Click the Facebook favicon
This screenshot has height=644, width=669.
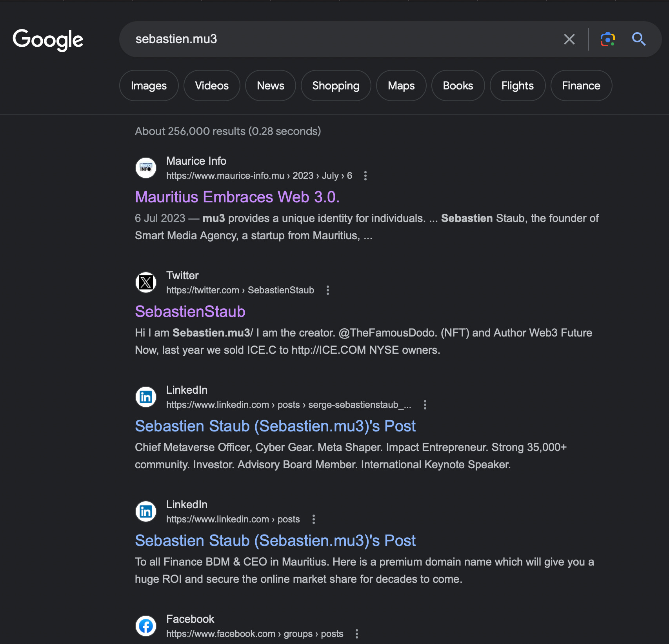[146, 626]
